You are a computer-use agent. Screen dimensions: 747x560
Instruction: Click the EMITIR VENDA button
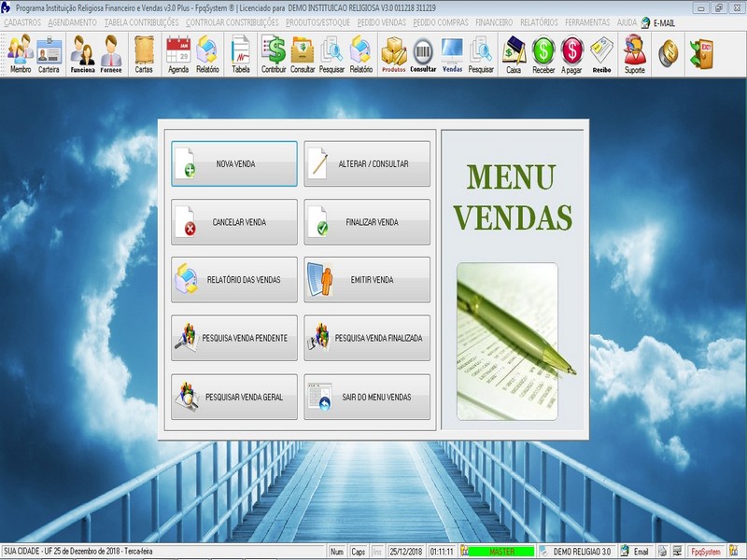tap(367, 279)
